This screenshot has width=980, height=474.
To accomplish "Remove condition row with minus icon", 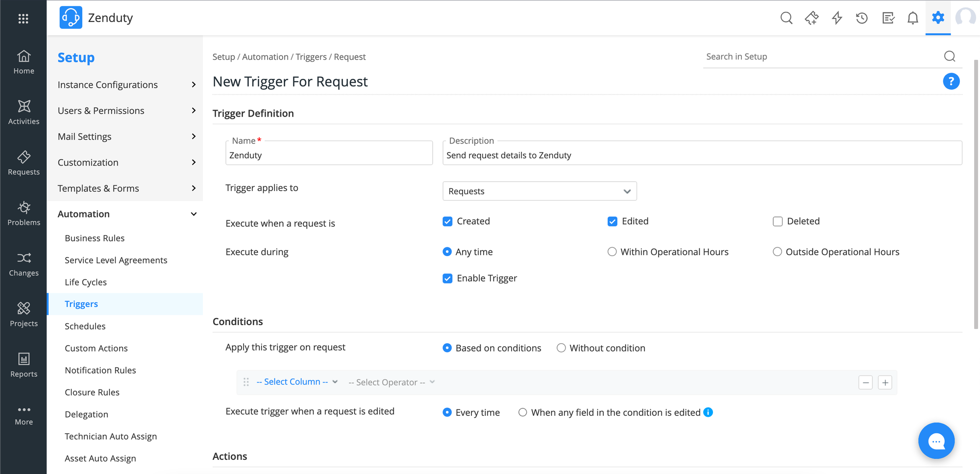I will pos(866,382).
